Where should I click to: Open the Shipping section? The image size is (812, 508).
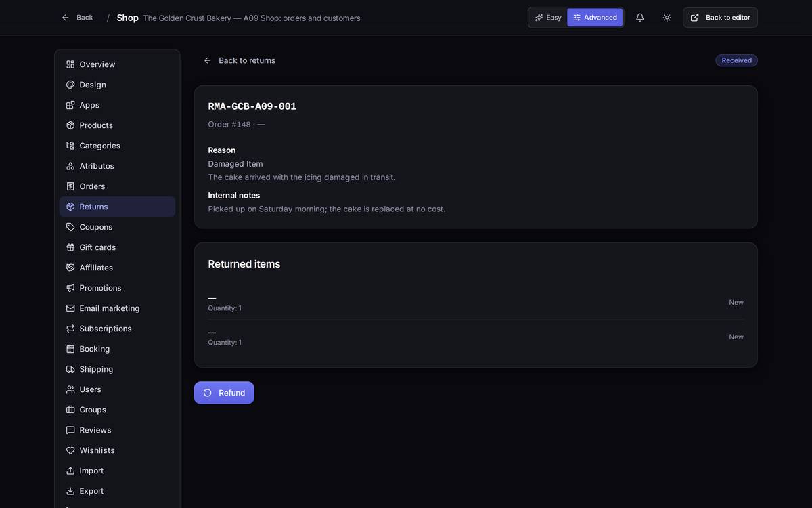(x=117, y=369)
